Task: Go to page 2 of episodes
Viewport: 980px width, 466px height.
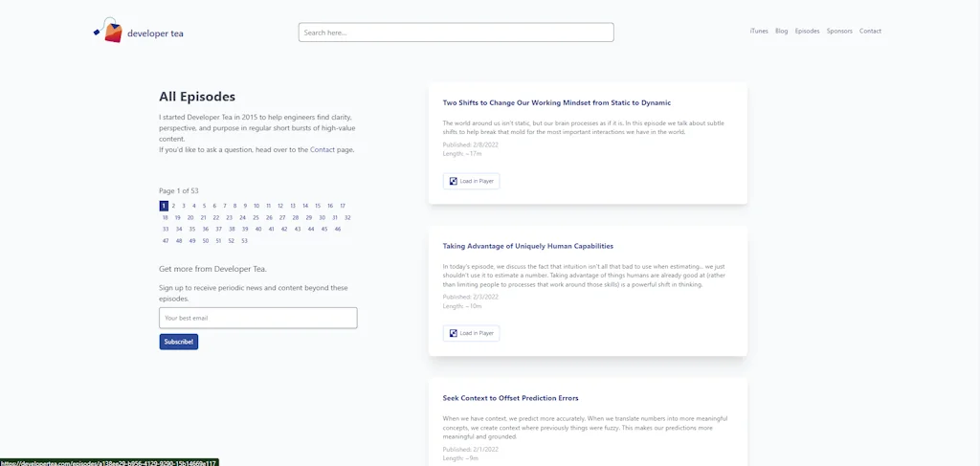Action: pos(173,206)
